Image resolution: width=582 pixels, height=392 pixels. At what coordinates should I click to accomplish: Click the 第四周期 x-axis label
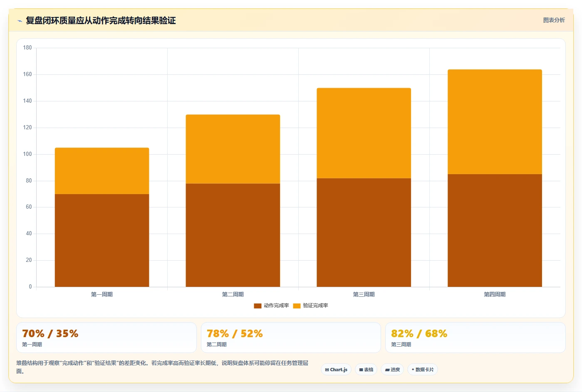(495, 294)
